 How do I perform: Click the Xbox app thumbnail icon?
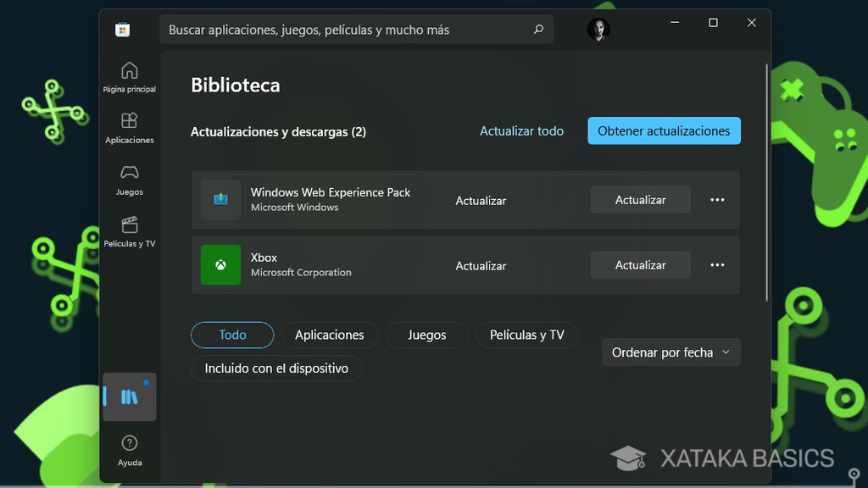point(220,265)
